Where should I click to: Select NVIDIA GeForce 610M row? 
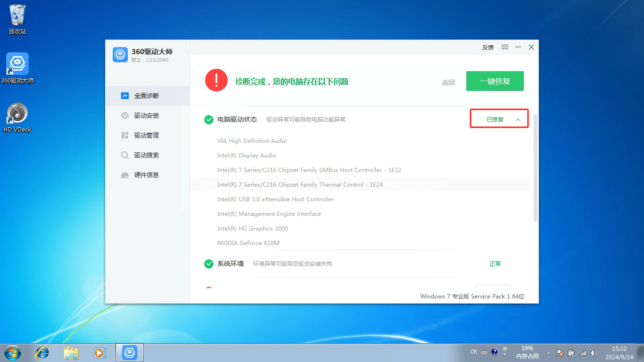click(360, 243)
